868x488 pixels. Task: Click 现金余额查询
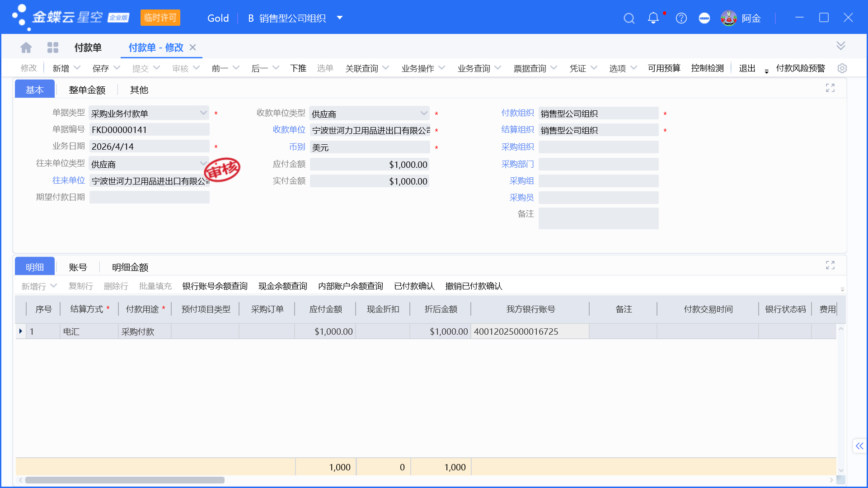point(282,286)
